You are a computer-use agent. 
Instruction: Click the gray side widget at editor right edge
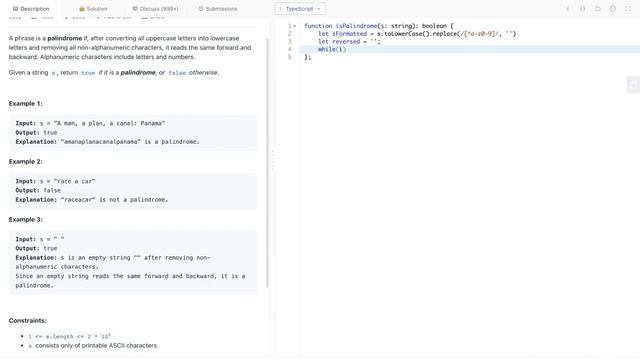[x=633, y=84]
